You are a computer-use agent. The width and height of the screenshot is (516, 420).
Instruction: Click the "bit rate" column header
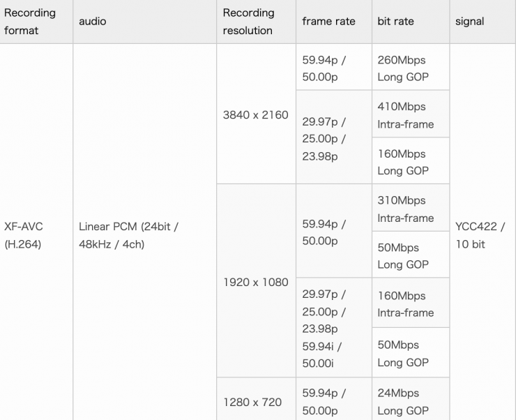(x=395, y=22)
